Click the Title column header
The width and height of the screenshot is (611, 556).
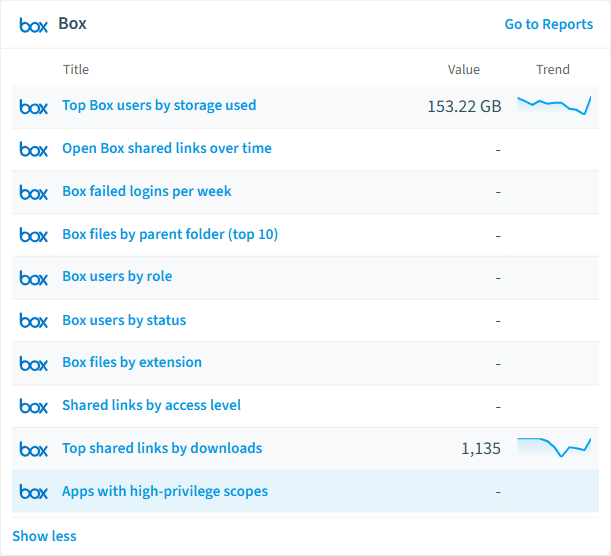pos(76,69)
